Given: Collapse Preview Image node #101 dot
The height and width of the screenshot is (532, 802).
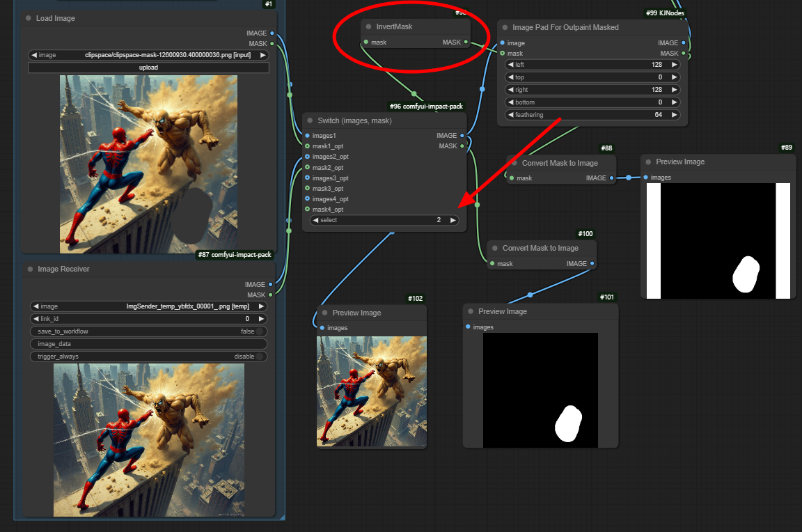Looking at the screenshot, I should coord(471,311).
